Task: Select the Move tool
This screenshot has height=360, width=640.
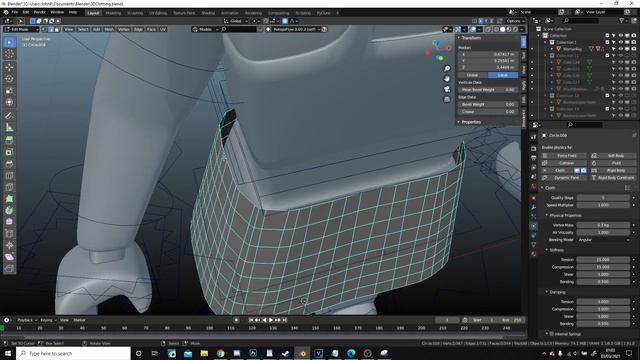Action: tap(9, 67)
